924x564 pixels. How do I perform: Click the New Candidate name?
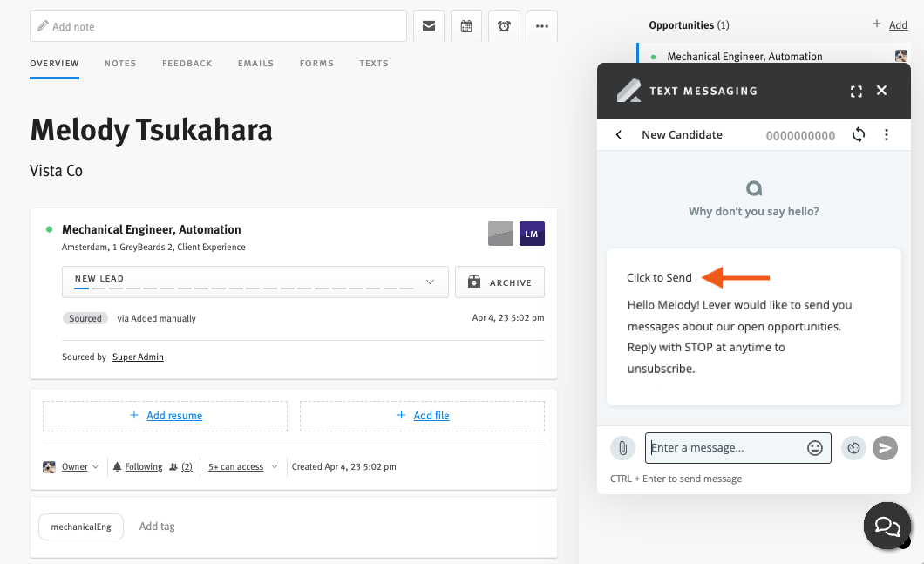tap(682, 135)
